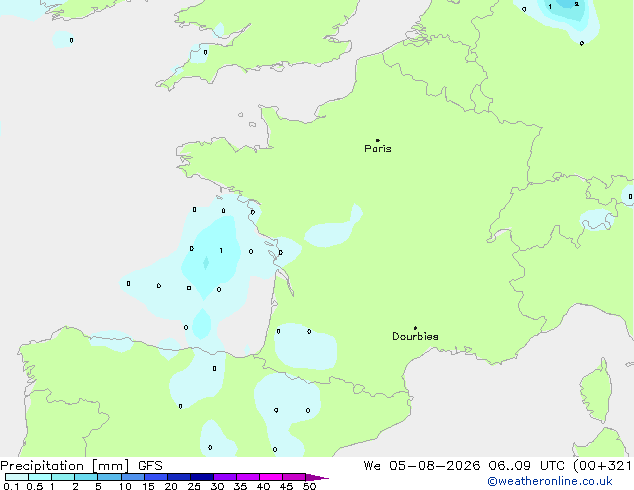Select the Paris location dot marker
This screenshot has width=634, height=490.
tap(378, 140)
